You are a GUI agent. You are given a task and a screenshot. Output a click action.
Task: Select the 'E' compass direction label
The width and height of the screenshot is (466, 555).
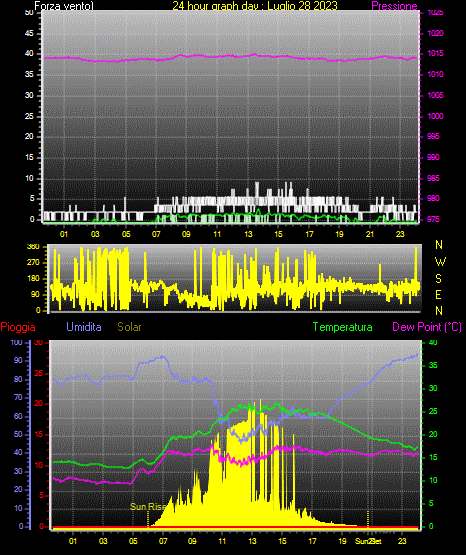[438, 294]
